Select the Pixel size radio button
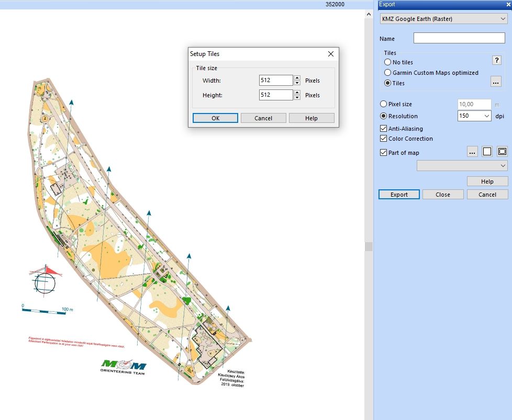 pyautogui.click(x=384, y=104)
